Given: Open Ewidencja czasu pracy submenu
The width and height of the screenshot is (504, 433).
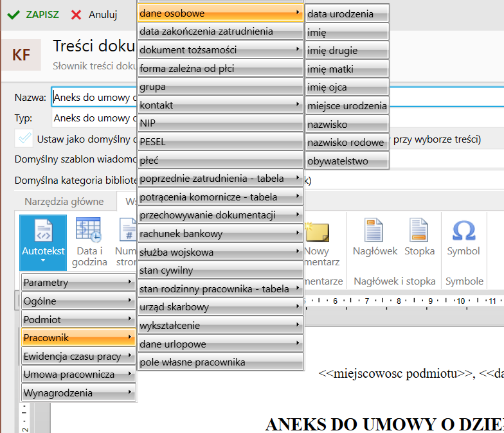Looking at the screenshot, I should pos(78,356).
